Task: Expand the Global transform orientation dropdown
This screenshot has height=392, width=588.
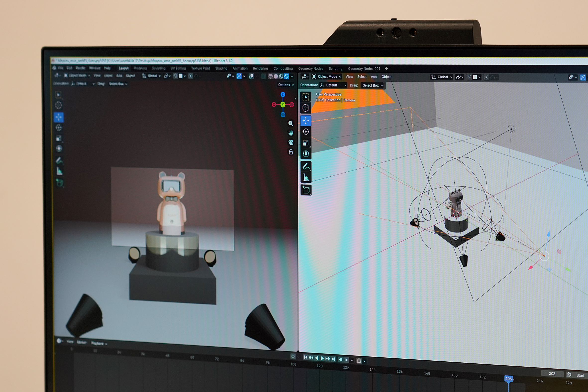Action: 442,77
